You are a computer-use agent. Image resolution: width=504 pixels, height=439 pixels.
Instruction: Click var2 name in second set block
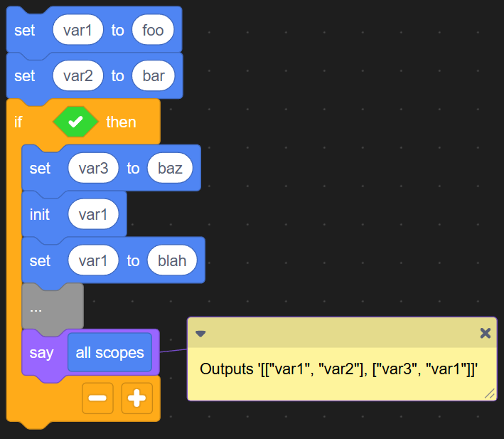pos(78,75)
